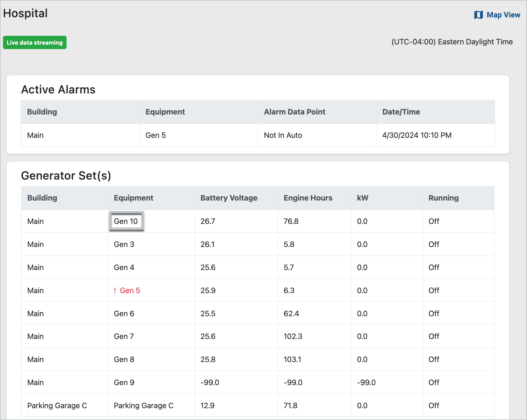
Task: Open the Gen 9 equipment entry
Action: pyautogui.click(x=124, y=382)
